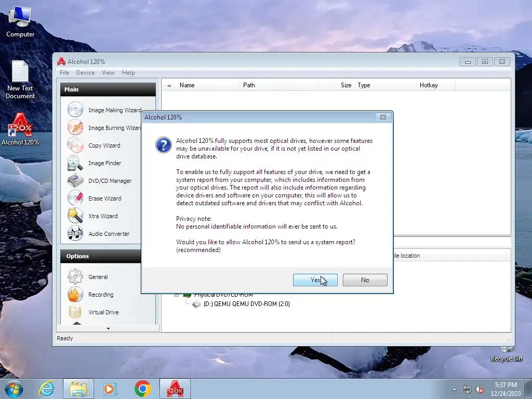The height and width of the screenshot is (399, 532).
Task: Open the Help menu
Action: tap(129, 73)
